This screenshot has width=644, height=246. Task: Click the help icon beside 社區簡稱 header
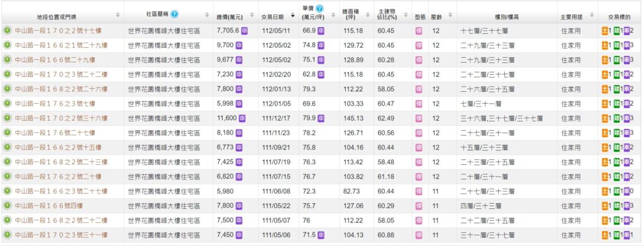[x=174, y=14]
